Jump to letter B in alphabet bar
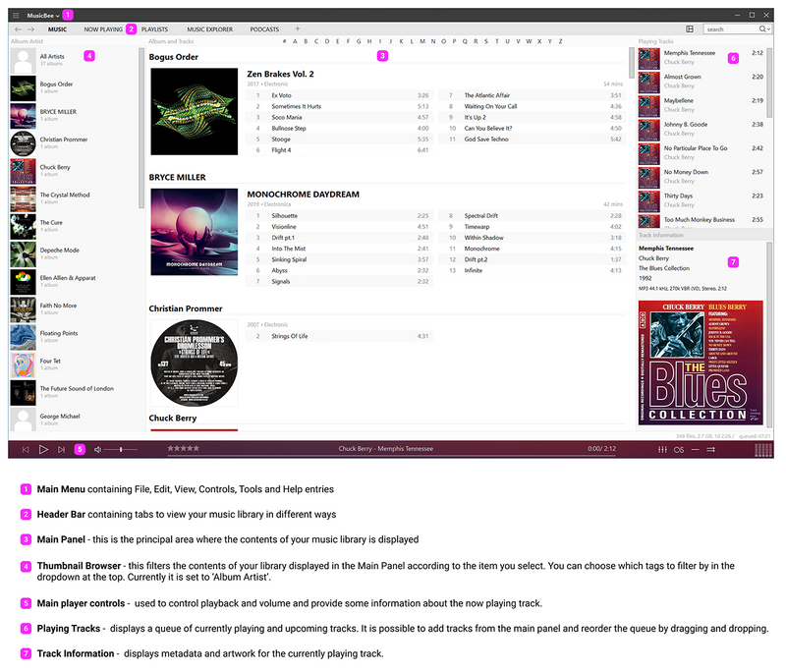Screen dimensions: 786x672 click(x=306, y=41)
